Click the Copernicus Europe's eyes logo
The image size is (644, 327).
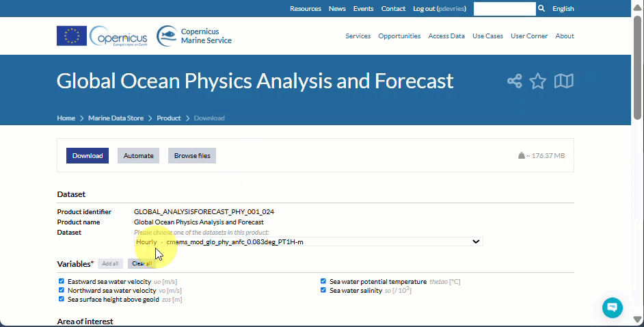point(118,36)
